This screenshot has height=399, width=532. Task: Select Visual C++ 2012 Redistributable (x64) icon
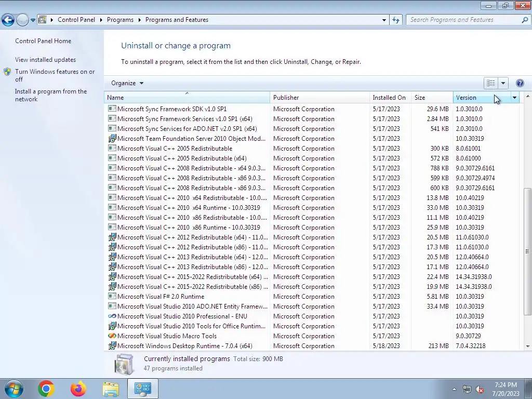pyautogui.click(x=112, y=237)
